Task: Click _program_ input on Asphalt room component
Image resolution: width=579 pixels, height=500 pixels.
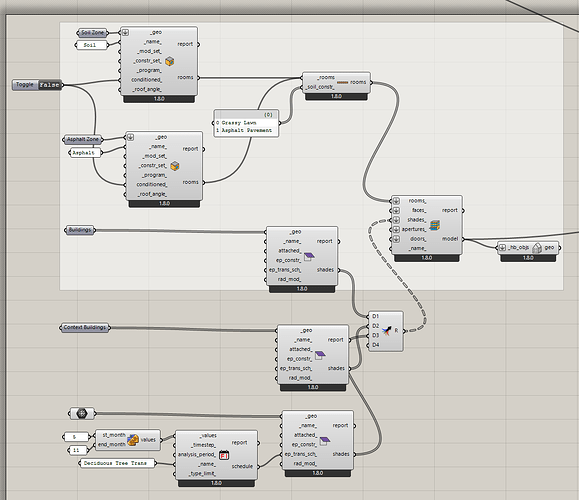Action: click(x=155, y=175)
